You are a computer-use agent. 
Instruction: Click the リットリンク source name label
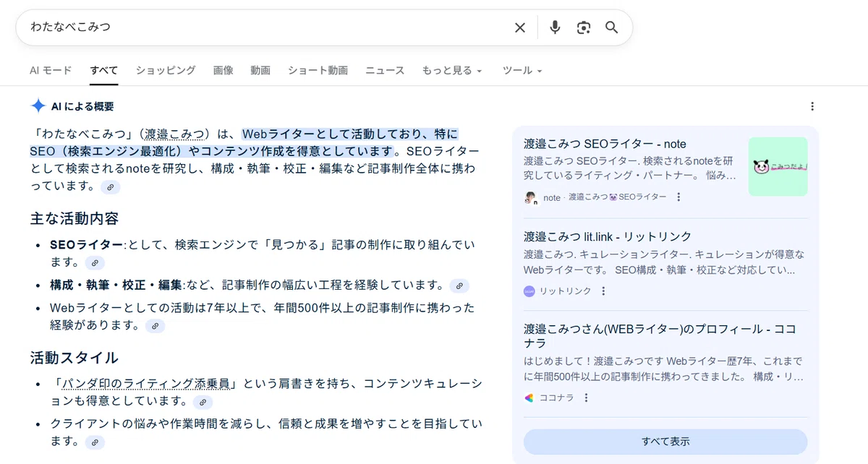pyautogui.click(x=566, y=291)
